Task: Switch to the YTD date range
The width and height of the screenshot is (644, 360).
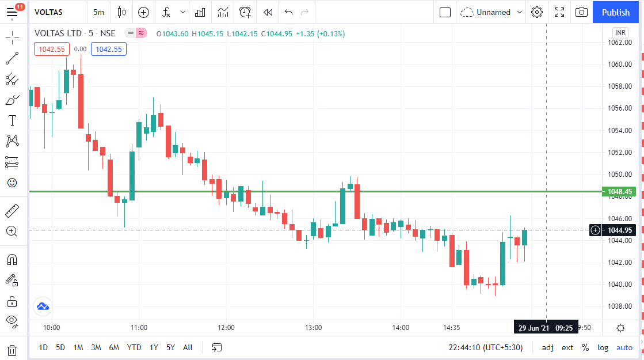Action: [x=134, y=347]
